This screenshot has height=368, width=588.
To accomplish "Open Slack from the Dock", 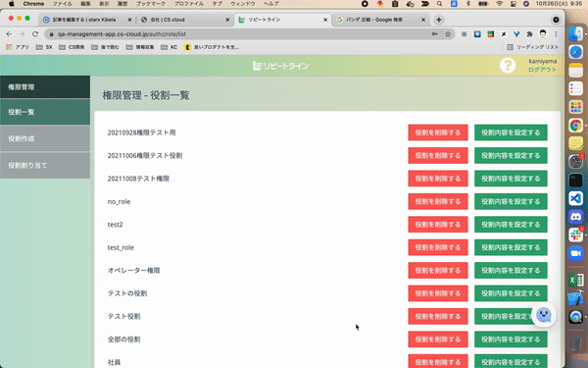I will pos(575,235).
